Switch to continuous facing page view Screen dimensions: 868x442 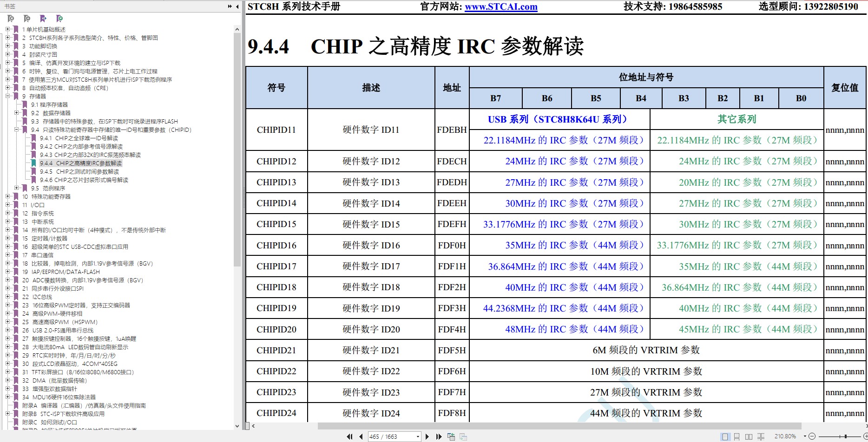tap(761, 436)
